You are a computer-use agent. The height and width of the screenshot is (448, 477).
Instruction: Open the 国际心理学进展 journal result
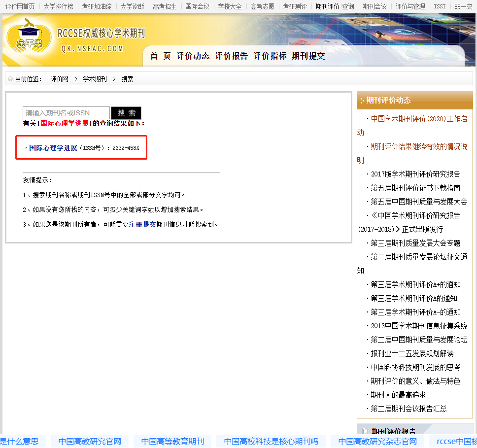pyautogui.click(x=53, y=148)
